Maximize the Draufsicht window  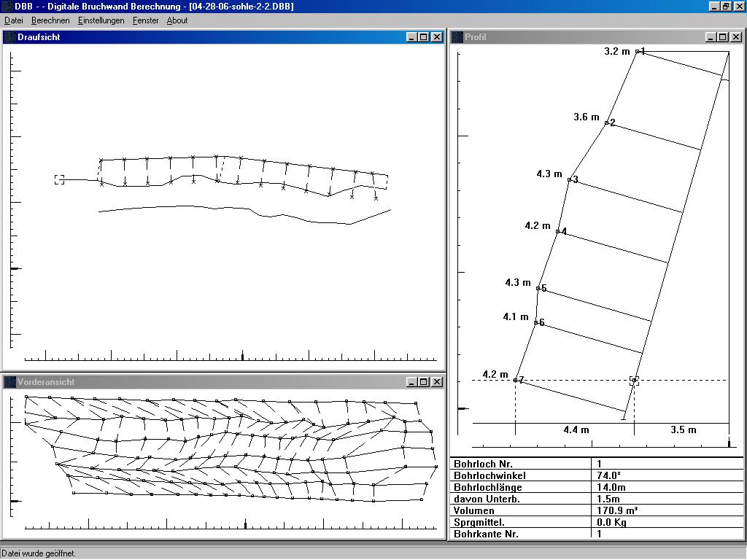423,37
